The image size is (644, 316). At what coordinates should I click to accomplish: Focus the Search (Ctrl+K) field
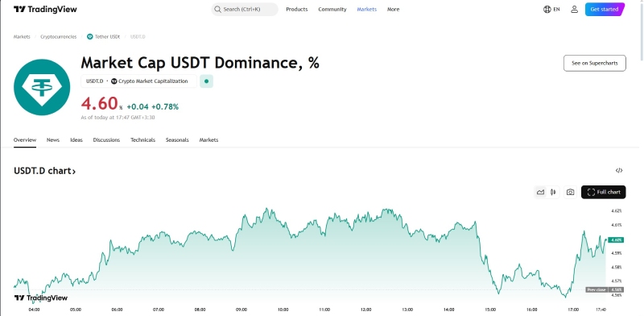click(x=245, y=9)
